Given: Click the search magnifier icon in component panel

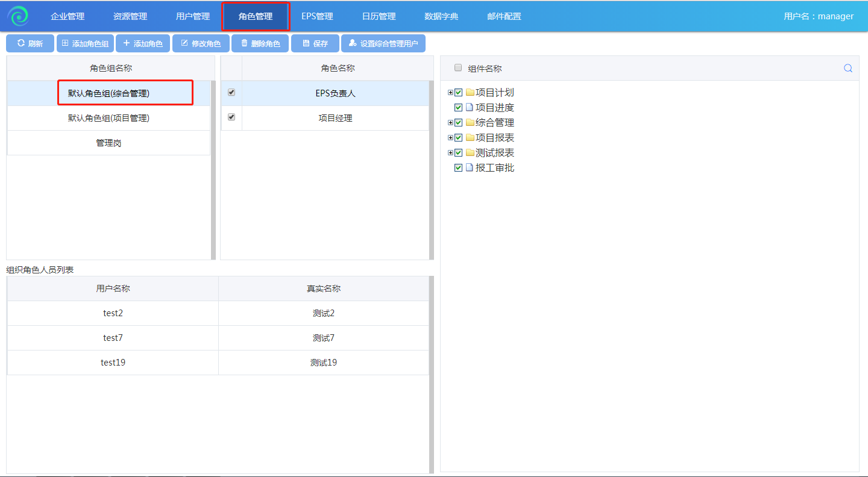Looking at the screenshot, I should pyautogui.click(x=848, y=68).
